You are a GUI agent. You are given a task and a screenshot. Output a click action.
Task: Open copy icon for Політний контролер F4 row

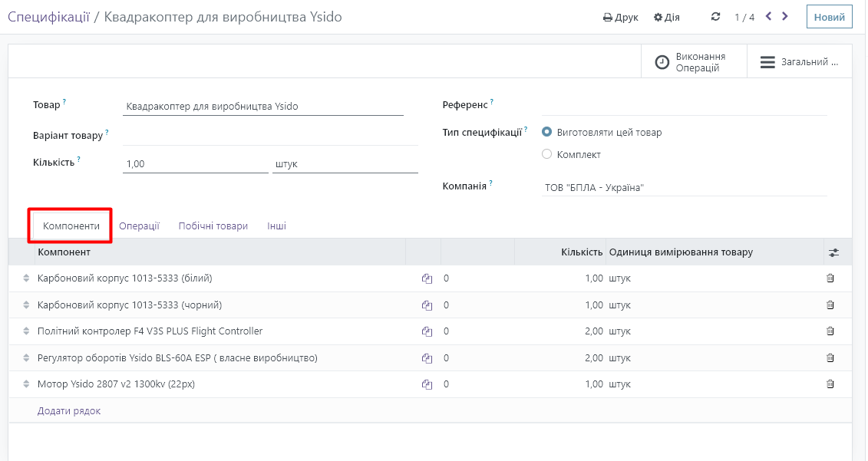(x=427, y=331)
